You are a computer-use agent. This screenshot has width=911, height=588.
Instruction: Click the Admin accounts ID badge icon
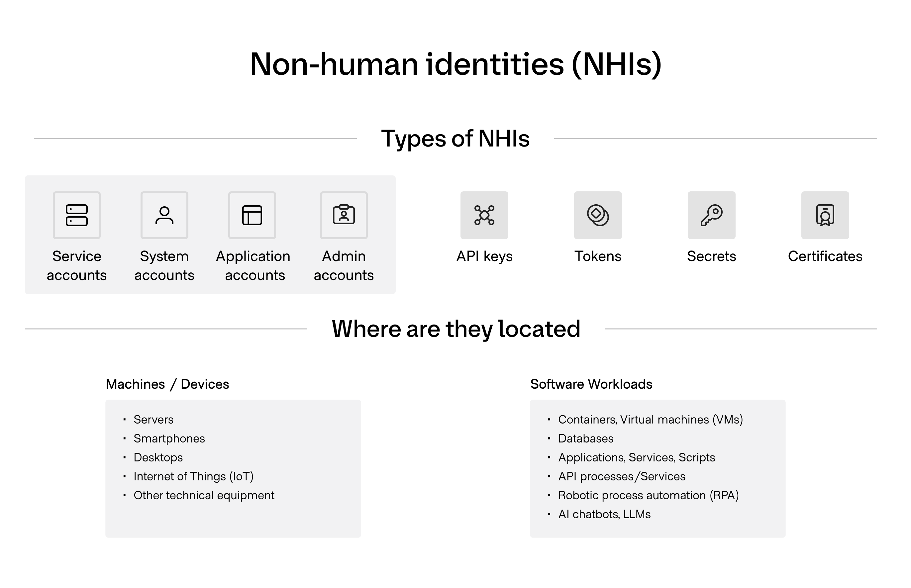[x=344, y=215]
